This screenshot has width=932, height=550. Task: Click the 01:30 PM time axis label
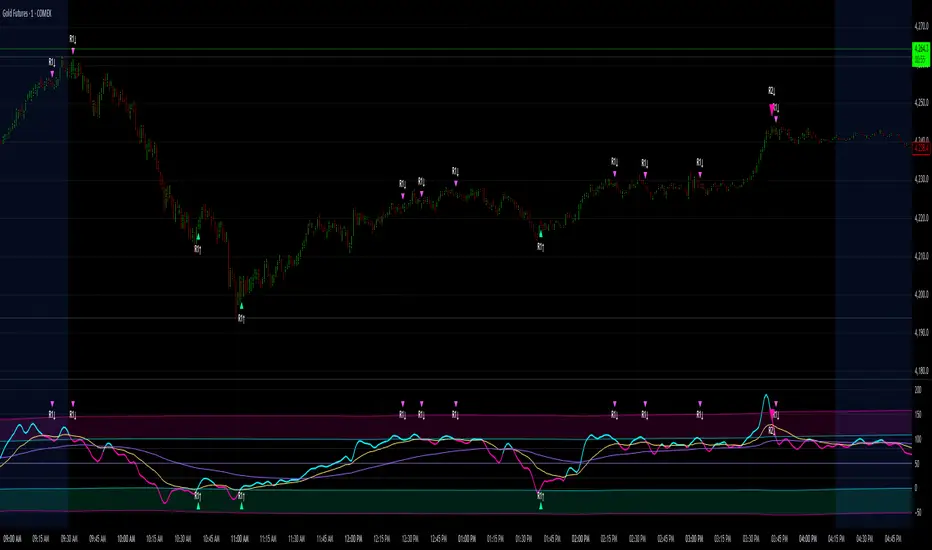pos(524,539)
